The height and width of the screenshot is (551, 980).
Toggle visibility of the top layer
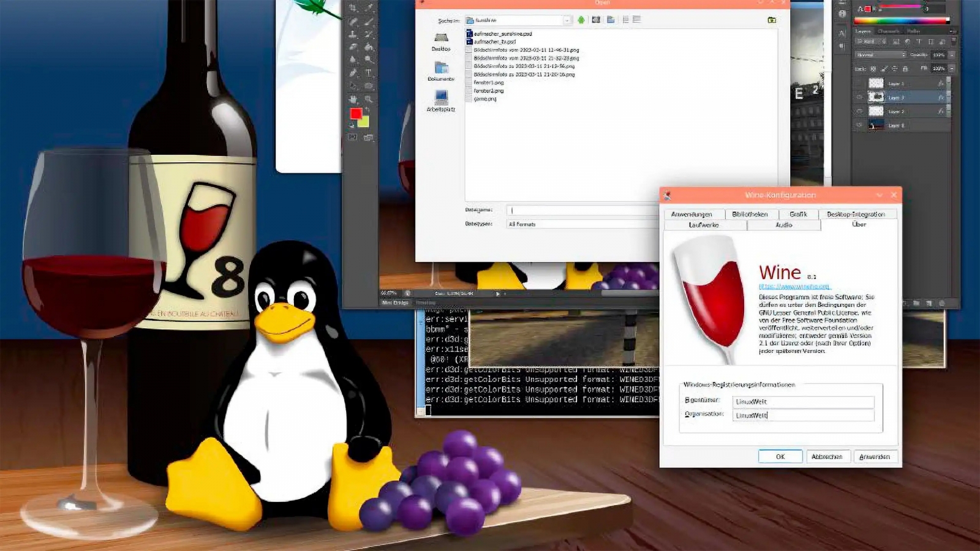[x=859, y=83]
